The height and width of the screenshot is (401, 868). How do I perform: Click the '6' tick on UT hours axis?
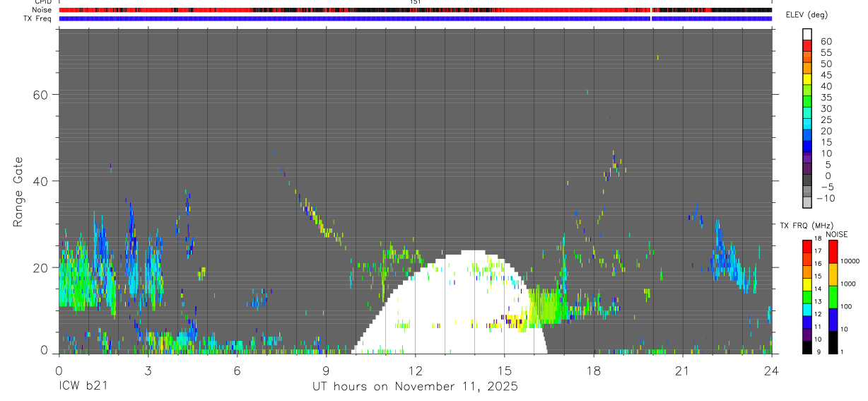[x=237, y=370]
